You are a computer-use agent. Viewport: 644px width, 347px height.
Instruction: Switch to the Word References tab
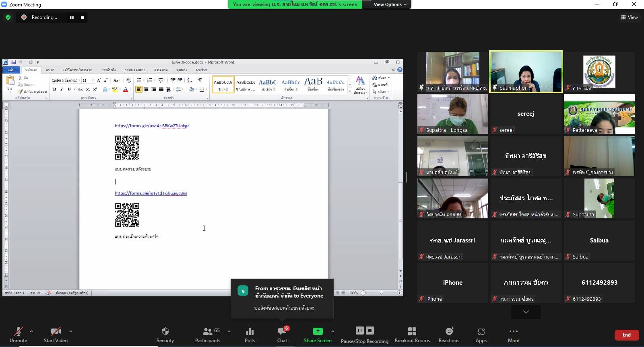[x=108, y=70]
